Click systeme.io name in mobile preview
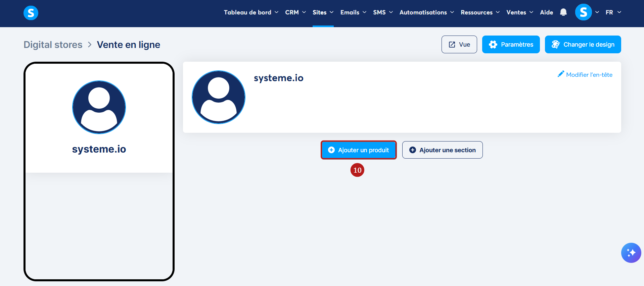Image resolution: width=644 pixels, height=286 pixels. 99,149
